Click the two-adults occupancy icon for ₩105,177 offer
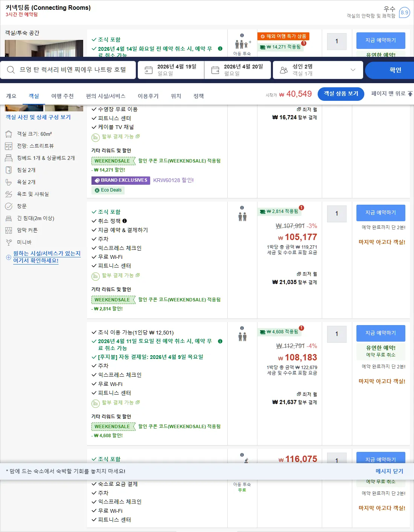 tap(242, 217)
